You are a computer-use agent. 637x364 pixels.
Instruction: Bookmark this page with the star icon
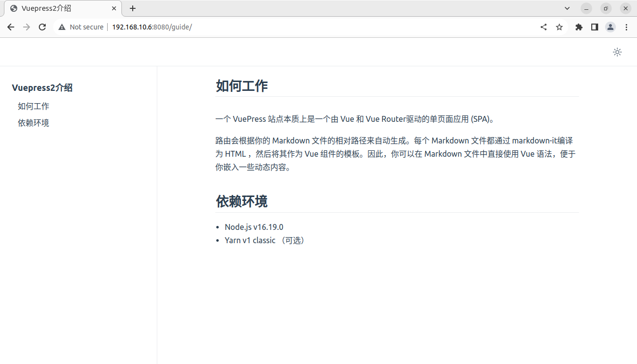click(559, 27)
